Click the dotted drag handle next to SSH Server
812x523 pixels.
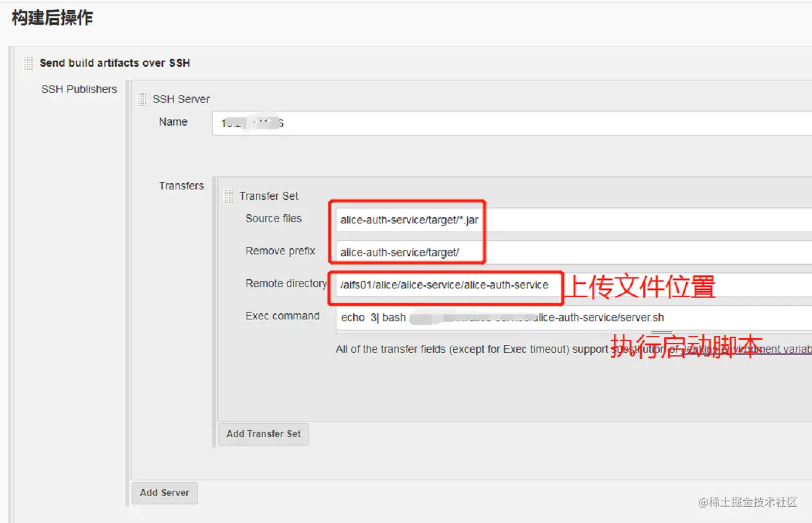[x=142, y=99]
